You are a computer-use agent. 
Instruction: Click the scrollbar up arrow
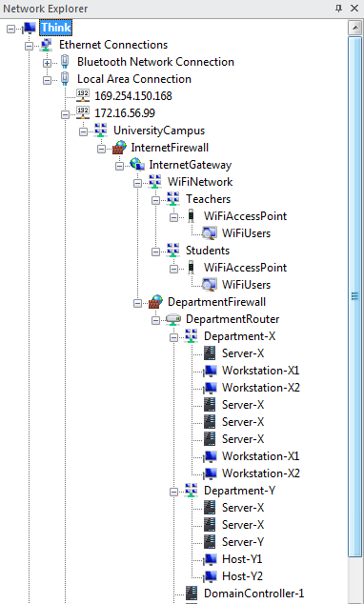(x=354, y=28)
